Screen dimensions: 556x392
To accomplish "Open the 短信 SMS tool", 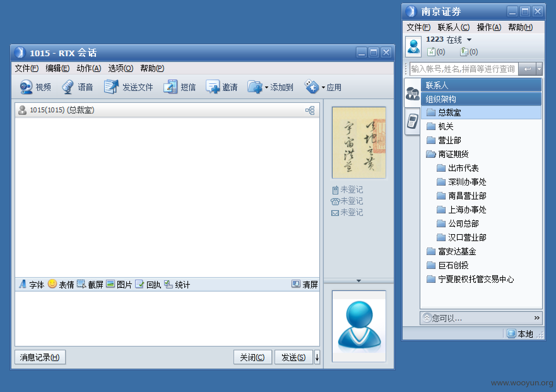I will [170, 87].
